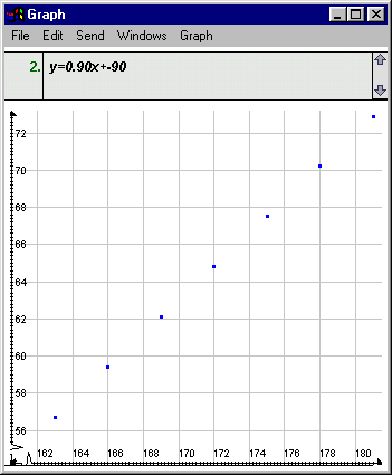
Task: Click the y-axis label 72
Action: (x=21, y=134)
